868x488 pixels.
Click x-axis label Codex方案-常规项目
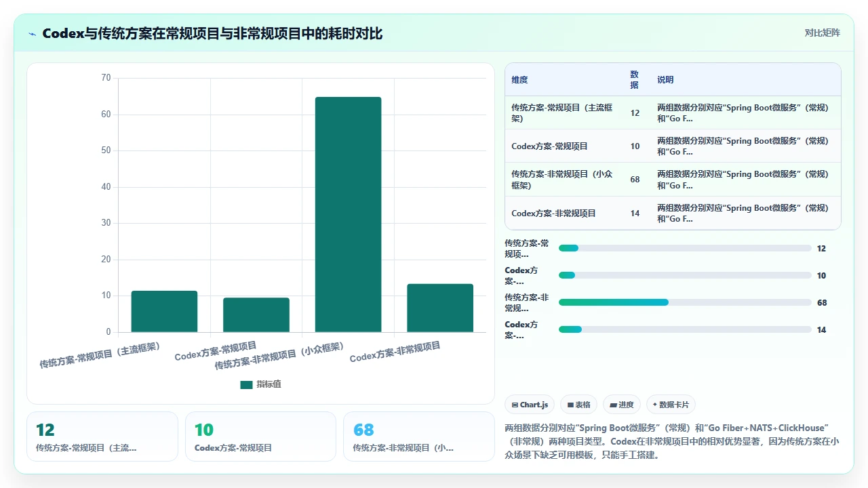point(216,351)
